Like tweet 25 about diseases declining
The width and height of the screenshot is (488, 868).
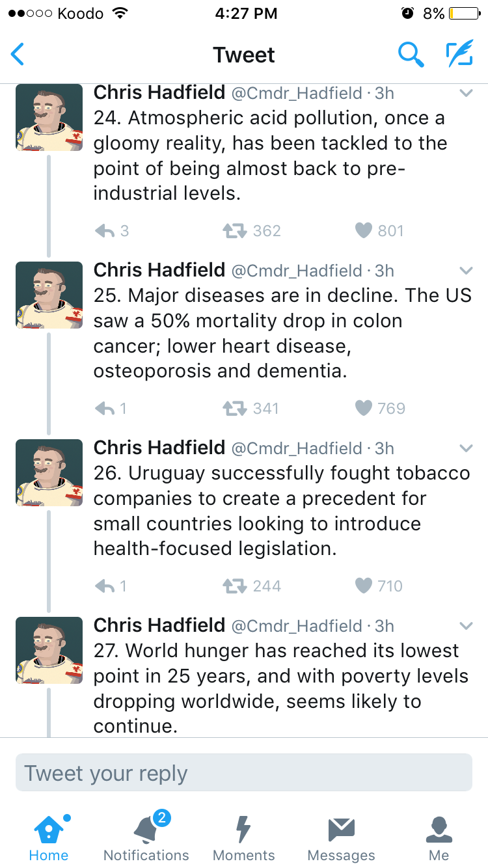tap(364, 409)
